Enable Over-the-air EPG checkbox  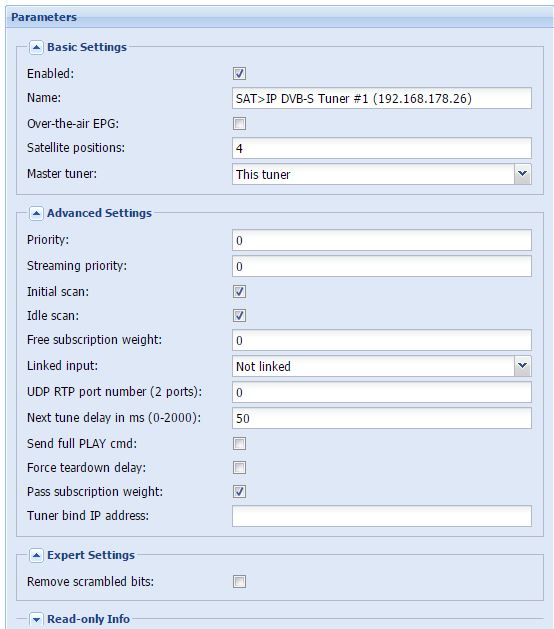[239, 124]
